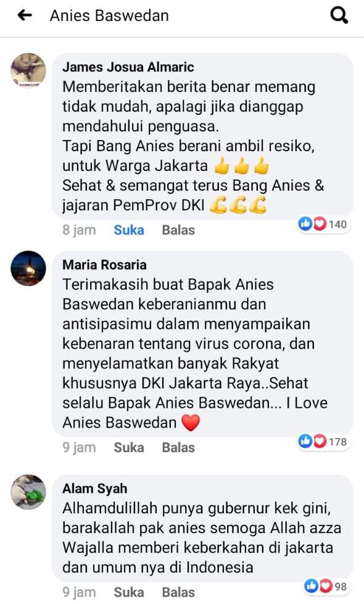This screenshot has height=604, width=364.
Task: Open Maria Rosaria's profile picture
Action: [28, 268]
